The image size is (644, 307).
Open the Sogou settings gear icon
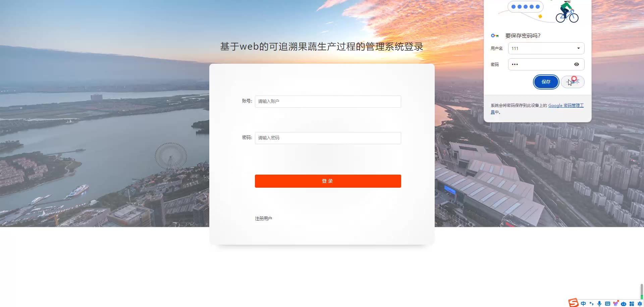639,304
